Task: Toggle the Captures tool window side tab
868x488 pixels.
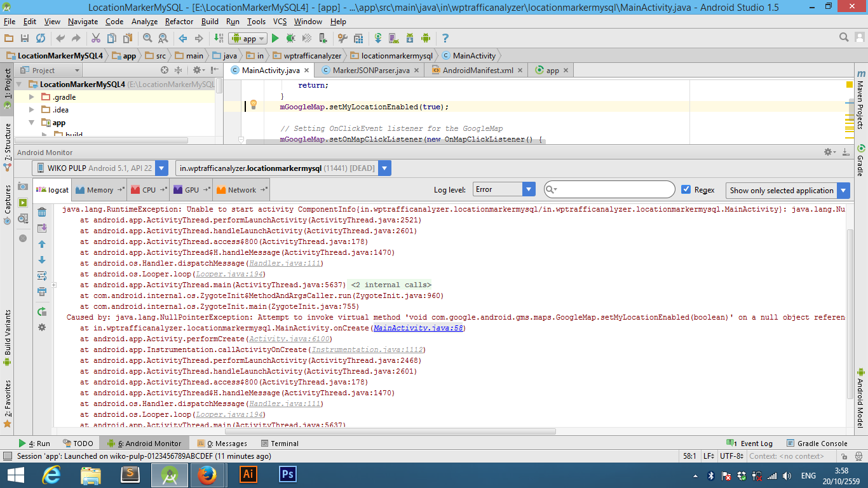Action: [x=7, y=205]
